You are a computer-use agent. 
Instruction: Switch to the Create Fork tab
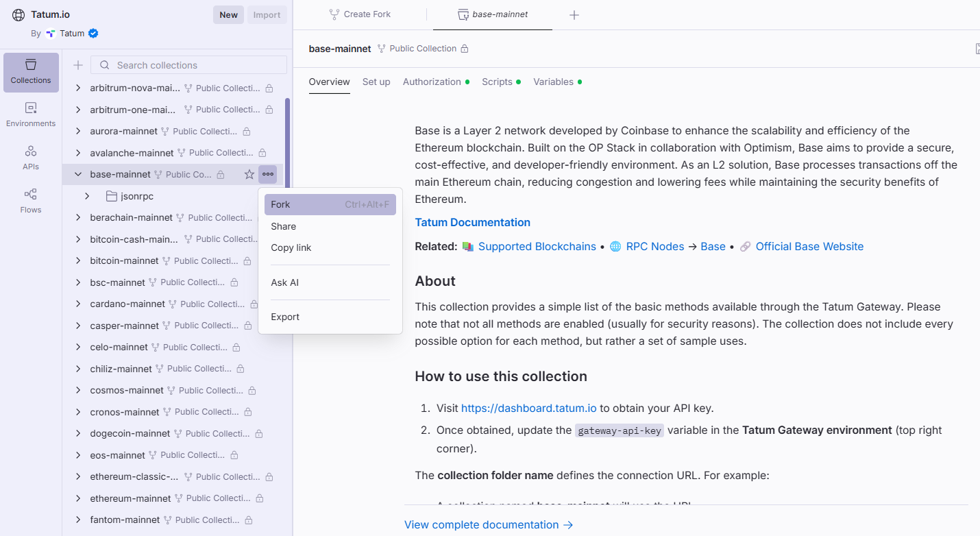pyautogui.click(x=360, y=14)
